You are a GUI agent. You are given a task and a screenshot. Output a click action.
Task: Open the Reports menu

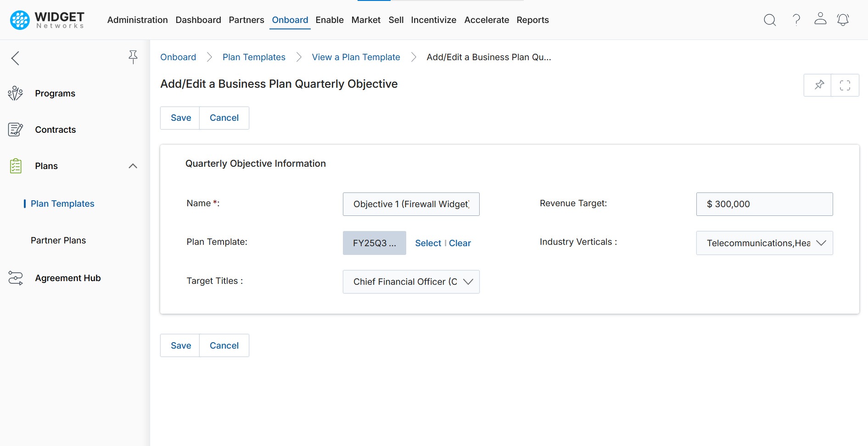532,20
